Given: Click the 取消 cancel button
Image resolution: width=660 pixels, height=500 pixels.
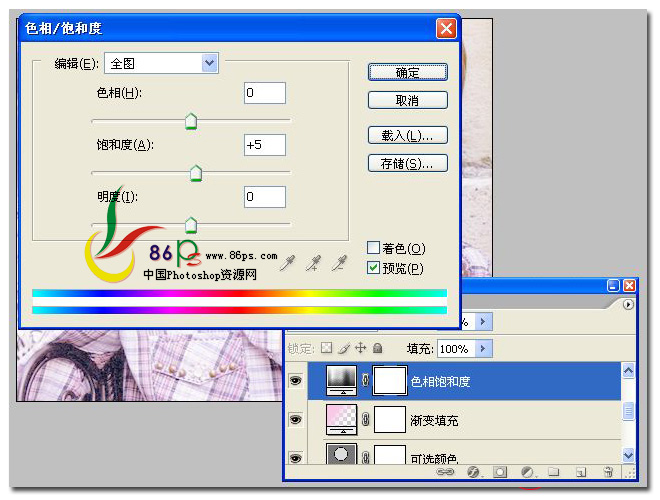Looking at the screenshot, I should pos(407,100).
